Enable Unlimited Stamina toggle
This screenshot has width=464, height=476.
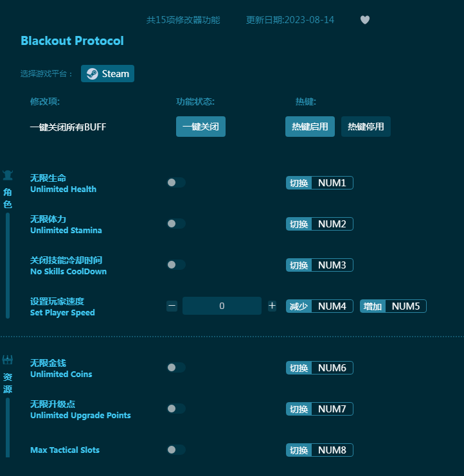pyautogui.click(x=175, y=224)
